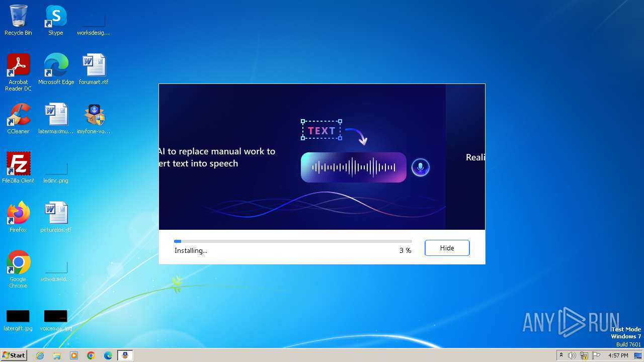Click the installer's taskbar button

[125, 355]
